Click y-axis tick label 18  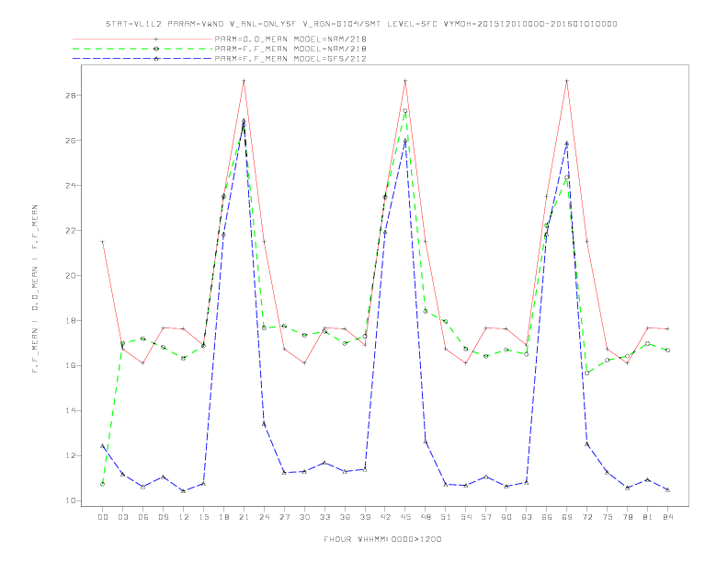click(71, 320)
